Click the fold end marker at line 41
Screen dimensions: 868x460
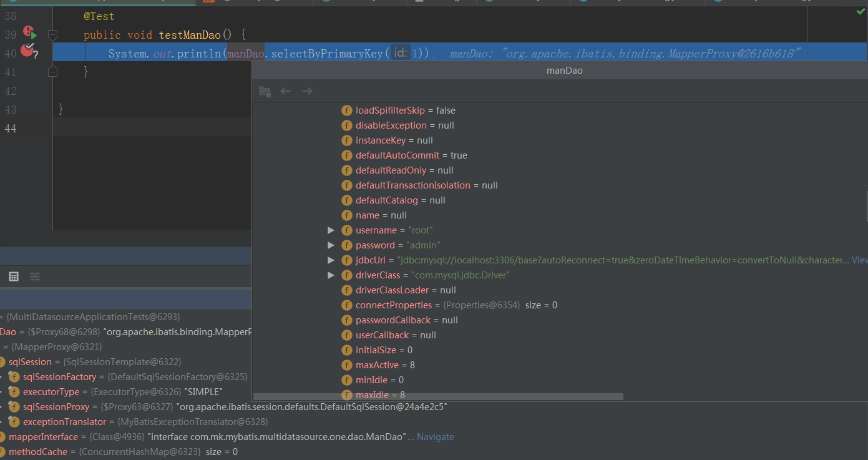(x=52, y=72)
